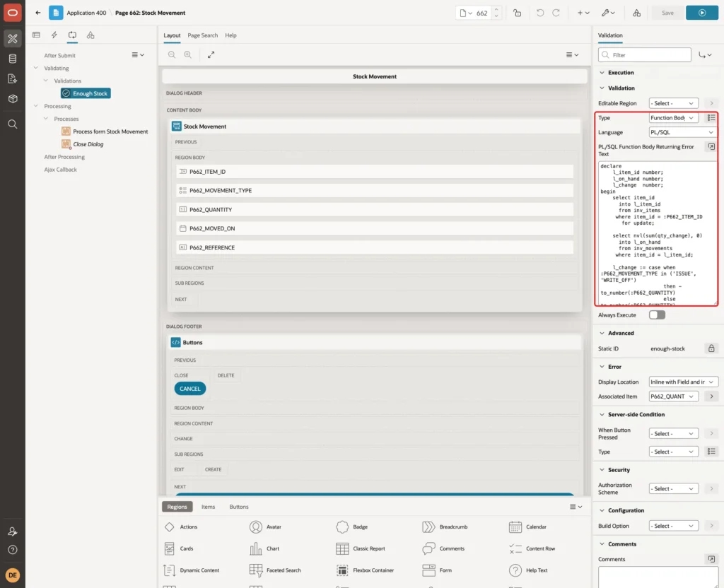Open the user DE account avatar
Screen dimensions: 724x588
13,575
